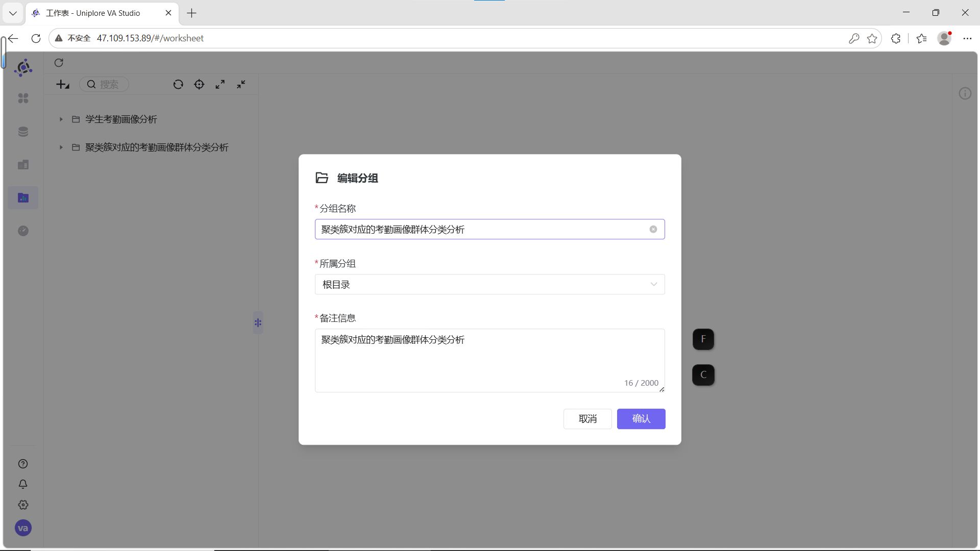Open the apps grid icon in sidebar
980x551 pixels.
(23, 98)
